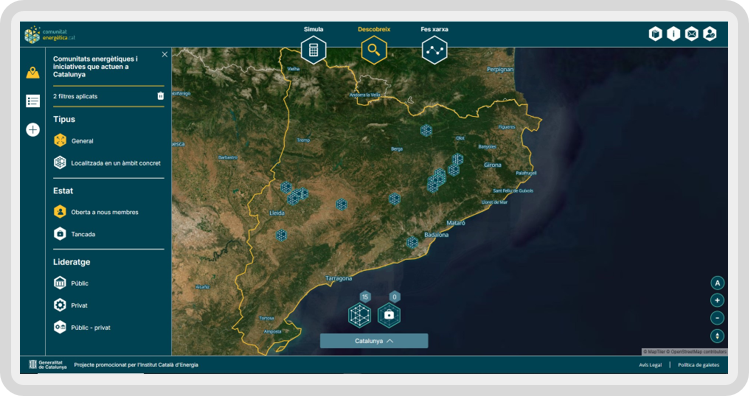
Task: Click the A map control button
Action: pyautogui.click(x=717, y=283)
